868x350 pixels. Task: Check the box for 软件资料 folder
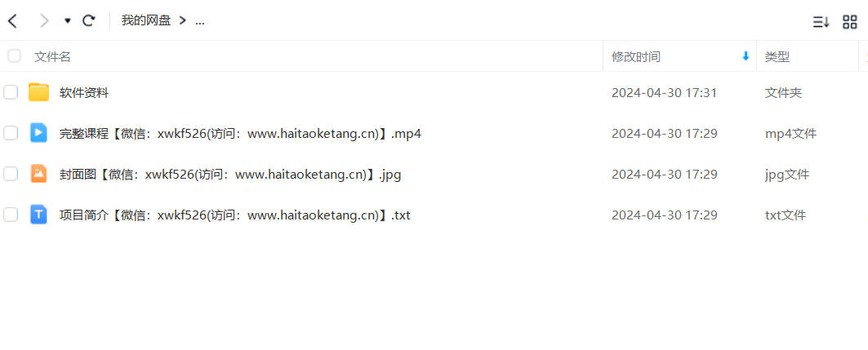[11, 92]
